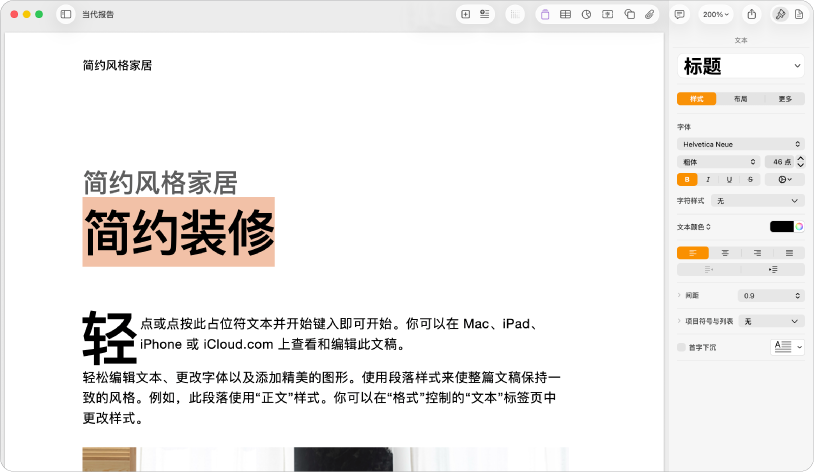Open the 0.9 line spacing dropdown
The height and width of the screenshot is (473, 814).
coord(771,296)
